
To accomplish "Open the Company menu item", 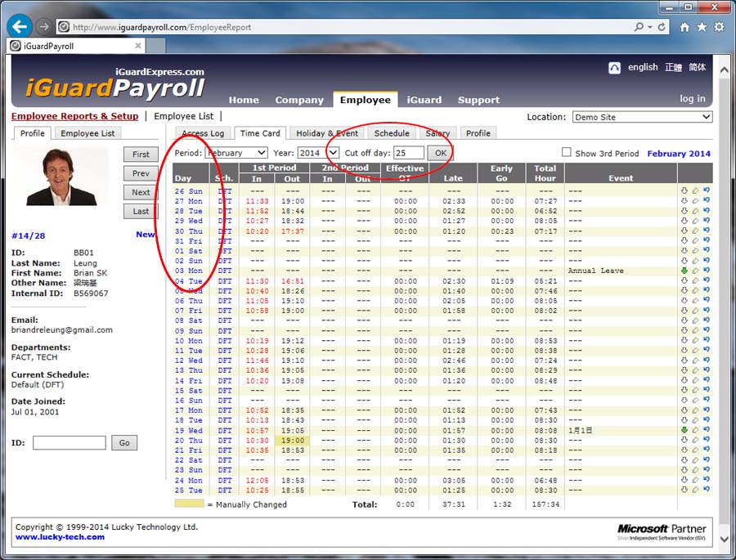I will (299, 100).
